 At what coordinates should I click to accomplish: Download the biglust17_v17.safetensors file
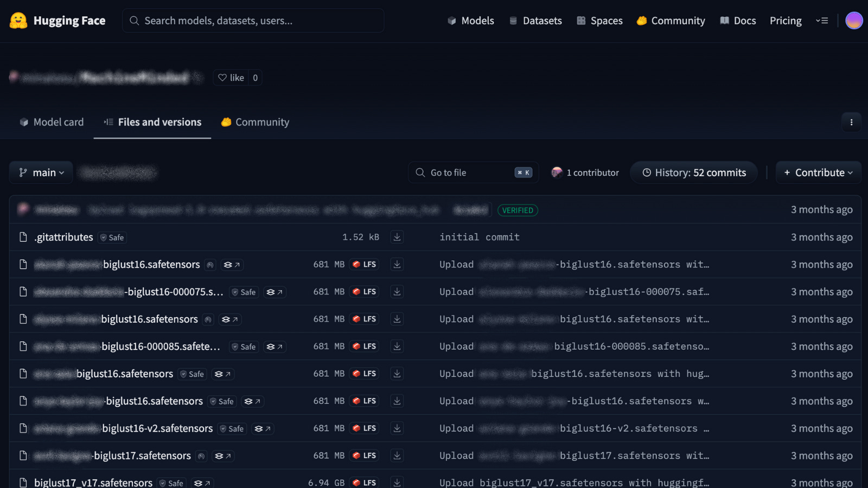coord(397,483)
